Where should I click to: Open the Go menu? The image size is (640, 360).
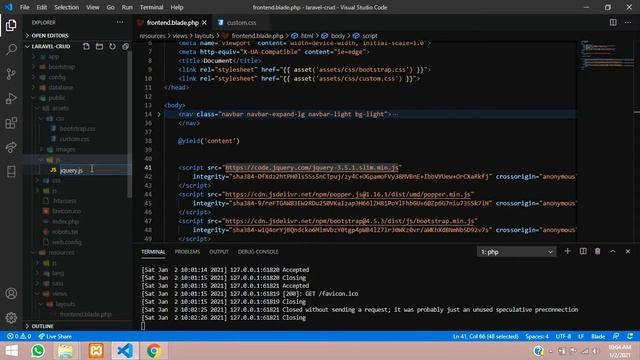coord(111,7)
